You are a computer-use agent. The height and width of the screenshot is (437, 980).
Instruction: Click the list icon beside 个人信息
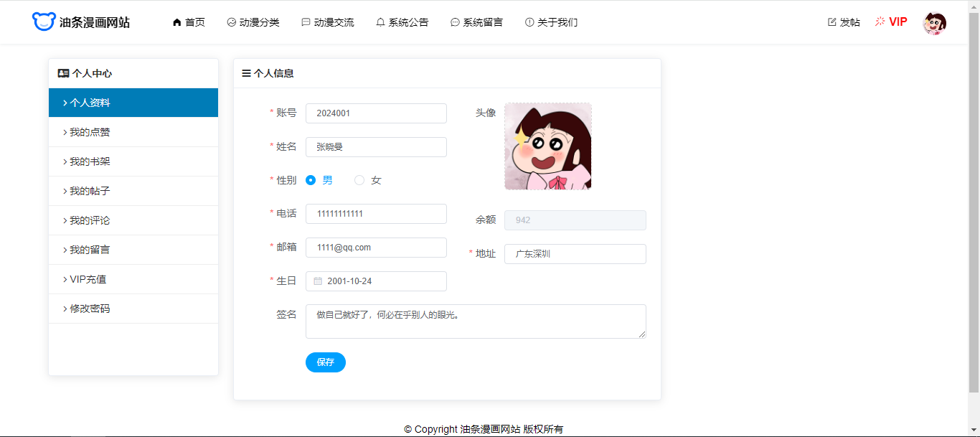(x=246, y=73)
